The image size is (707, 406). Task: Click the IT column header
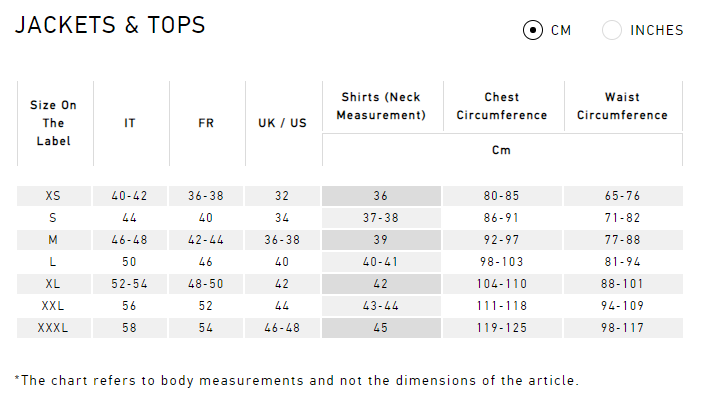pyautogui.click(x=130, y=123)
